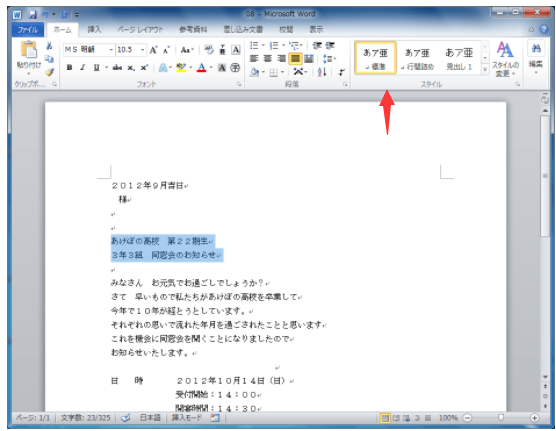
Task: Cut selection with the scissors icon
Action: tap(49, 46)
